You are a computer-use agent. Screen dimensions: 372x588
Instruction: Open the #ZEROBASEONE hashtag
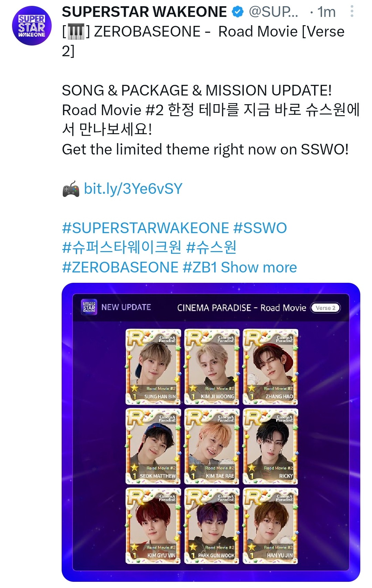120,267
